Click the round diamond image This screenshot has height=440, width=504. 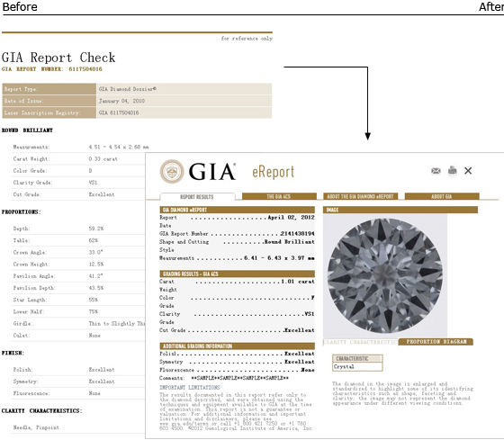[385, 275]
